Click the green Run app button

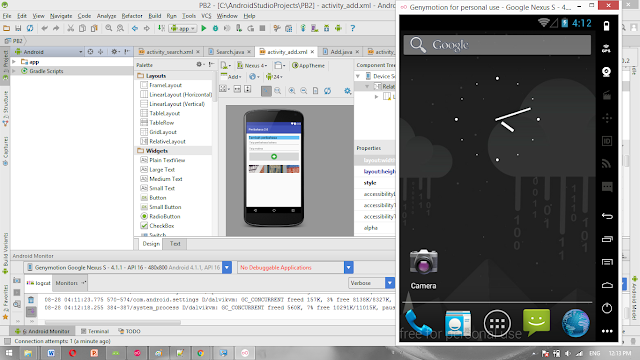204,28
